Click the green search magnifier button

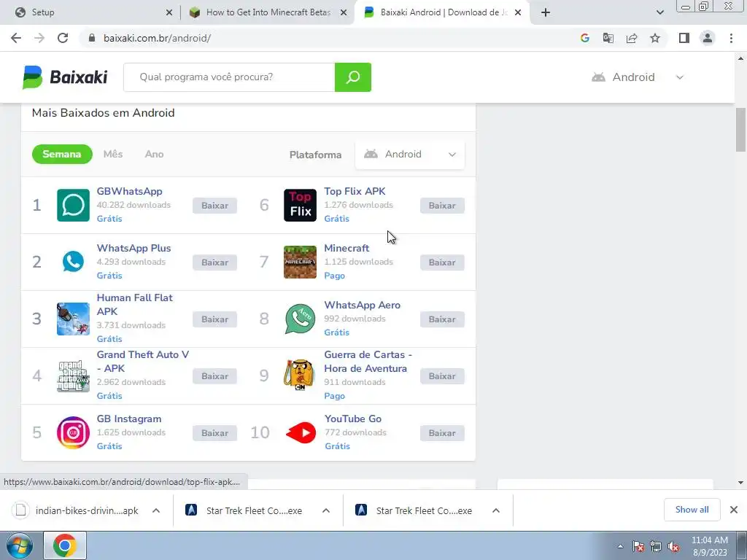pyautogui.click(x=353, y=77)
